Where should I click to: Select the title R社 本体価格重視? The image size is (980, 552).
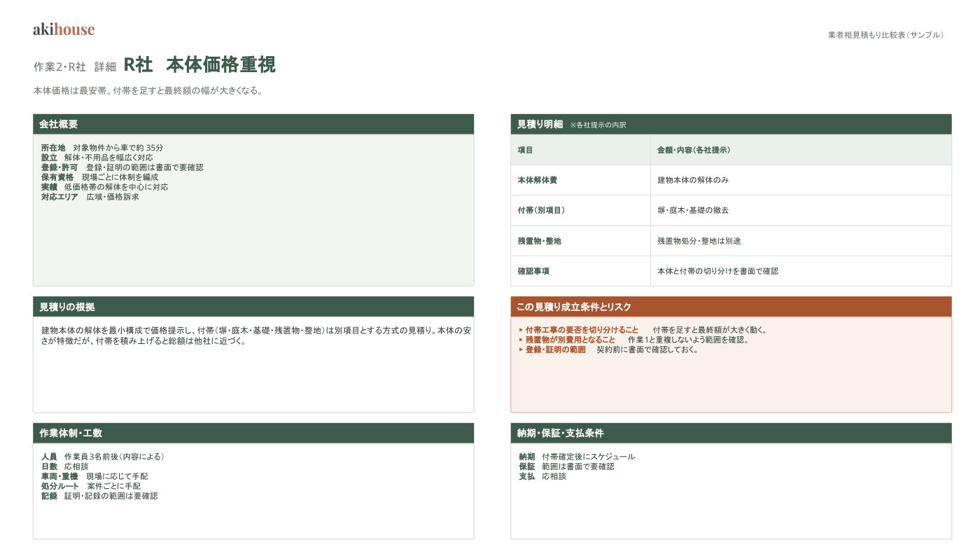click(x=199, y=64)
